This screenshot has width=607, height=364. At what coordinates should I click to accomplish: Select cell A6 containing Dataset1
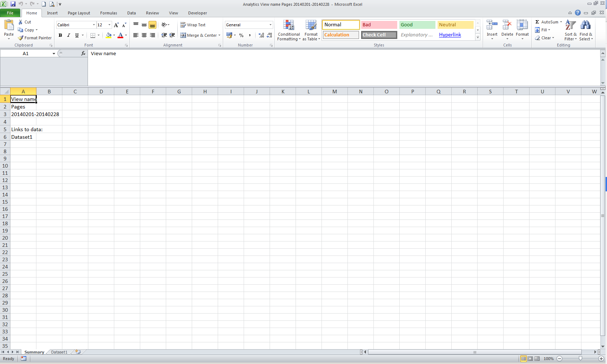23,137
